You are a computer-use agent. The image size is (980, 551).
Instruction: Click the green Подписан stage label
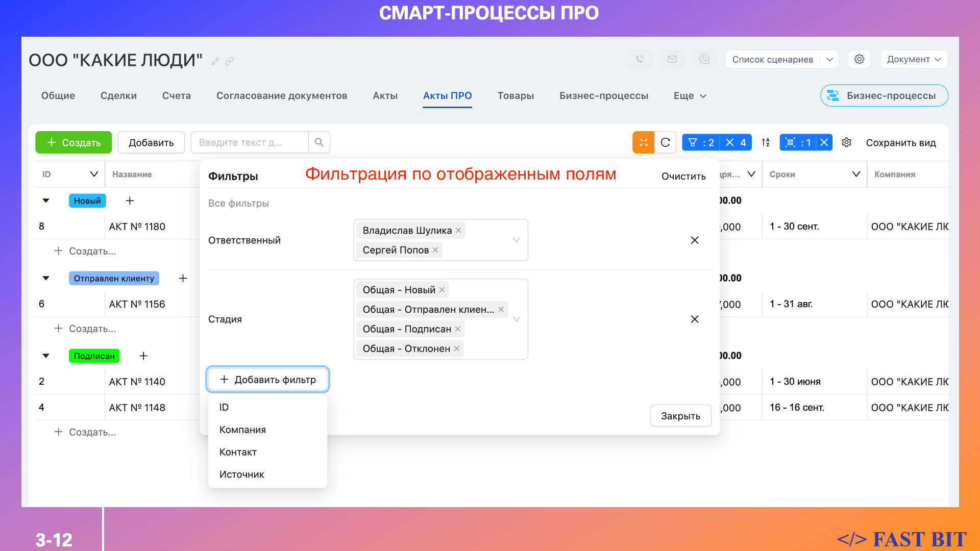pyautogui.click(x=94, y=356)
